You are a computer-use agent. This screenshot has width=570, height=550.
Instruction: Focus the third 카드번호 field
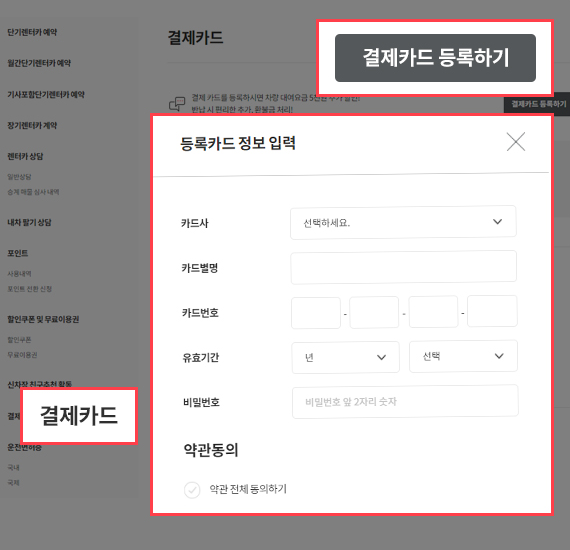tap(433, 312)
